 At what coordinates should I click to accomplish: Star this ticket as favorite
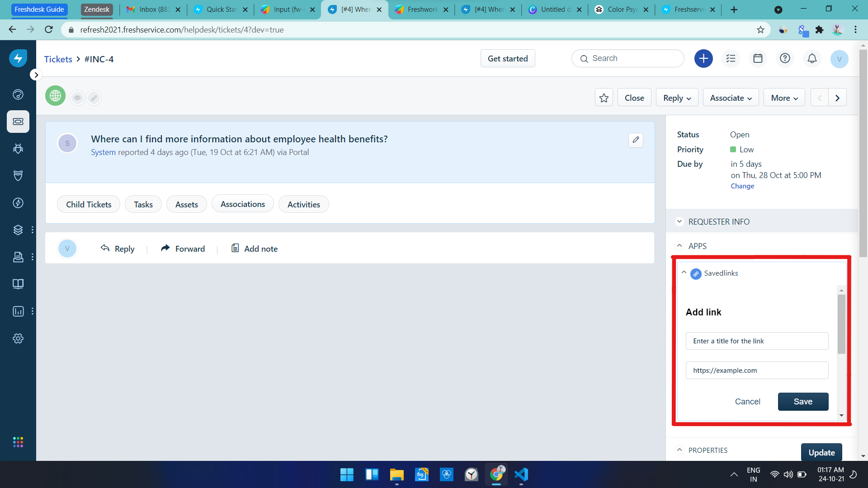604,98
